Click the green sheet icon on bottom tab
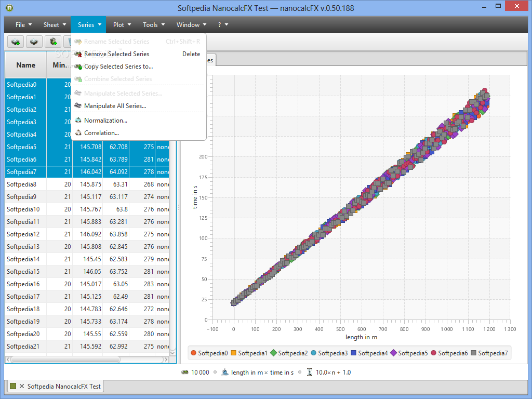This screenshot has width=532, height=399. (13, 386)
